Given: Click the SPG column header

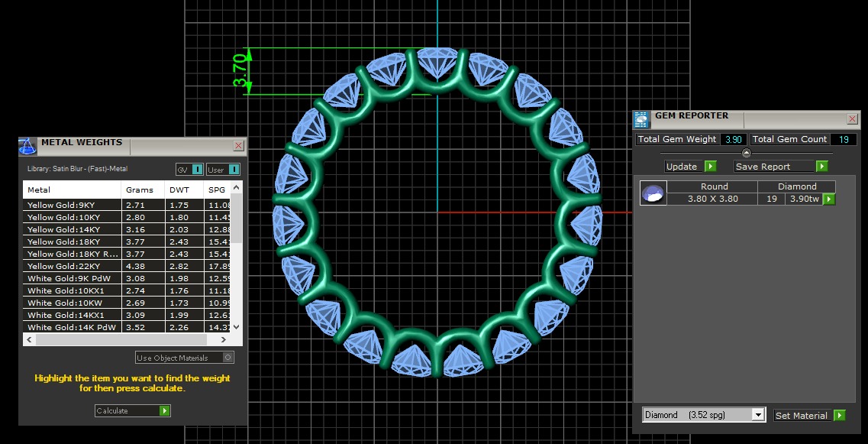Looking at the screenshot, I should click(x=217, y=190).
